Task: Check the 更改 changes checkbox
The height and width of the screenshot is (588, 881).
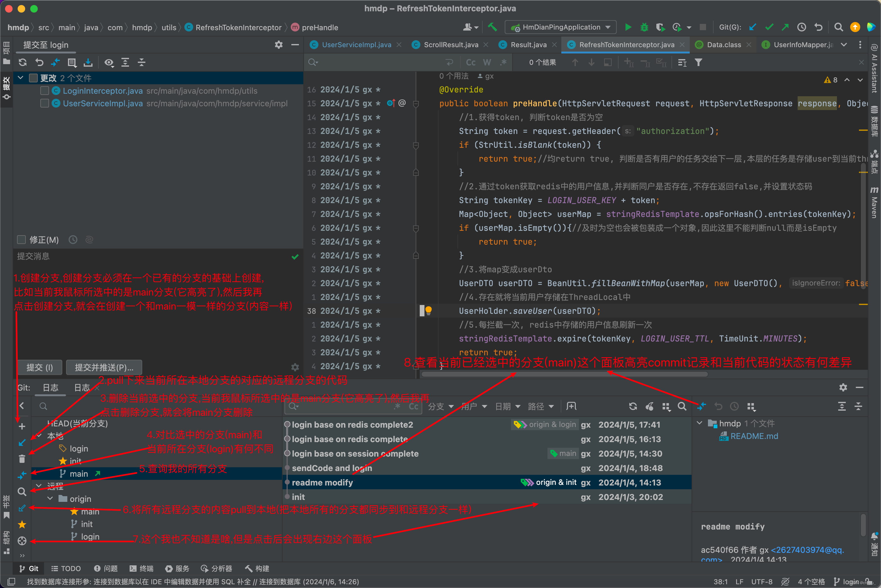Action: [x=33, y=78]
